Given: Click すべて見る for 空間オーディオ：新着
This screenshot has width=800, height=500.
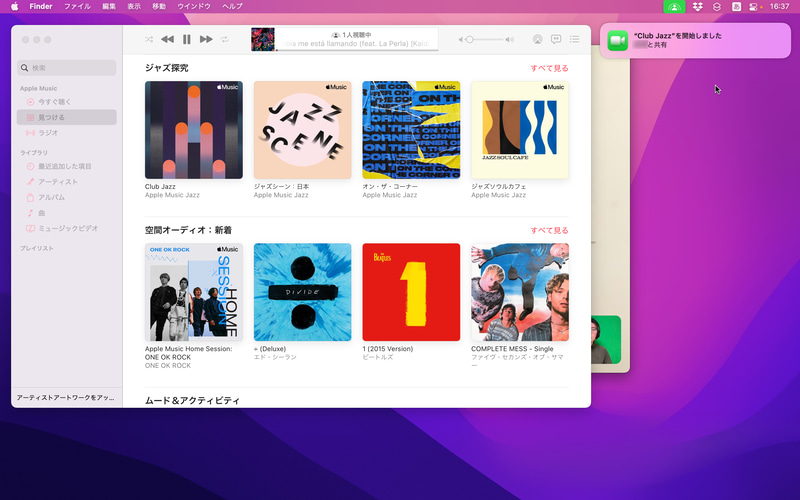Looking at the screenshot, I should click(x=549, y=231).
